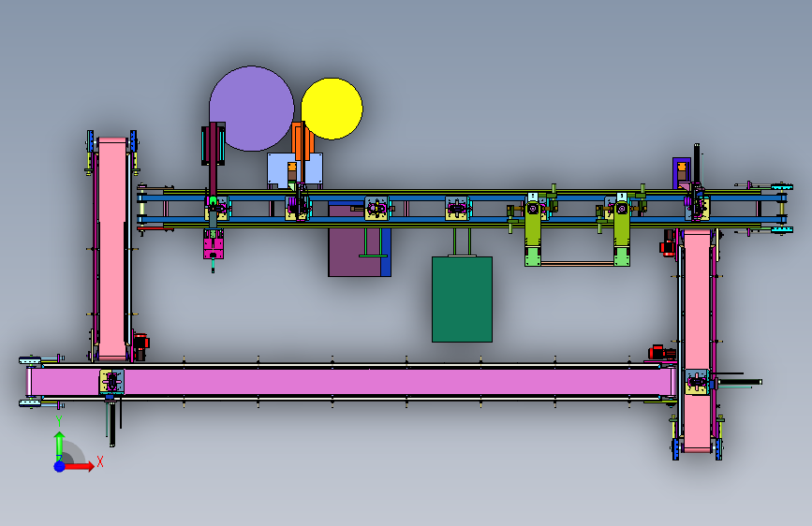Pick the long magenta horizontal conveyor belt
Screen dimensions: 812x526
click(352, 382)
